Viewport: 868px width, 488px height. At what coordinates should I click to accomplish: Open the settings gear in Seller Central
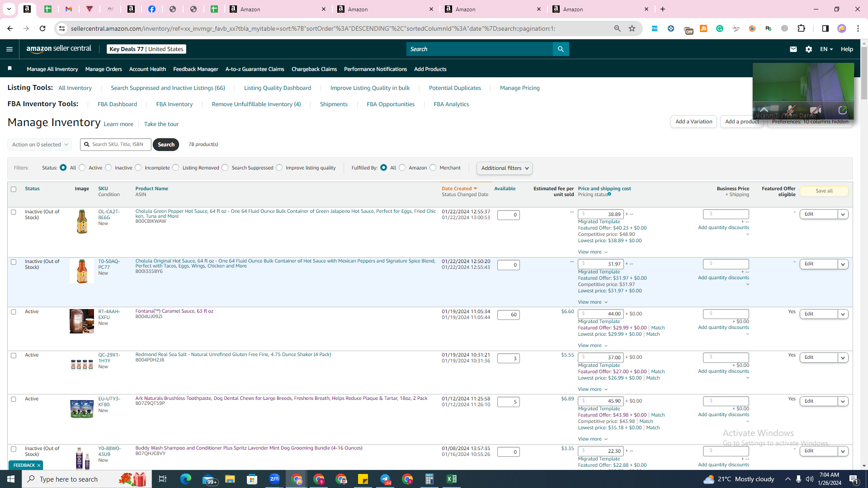[809, 49]
